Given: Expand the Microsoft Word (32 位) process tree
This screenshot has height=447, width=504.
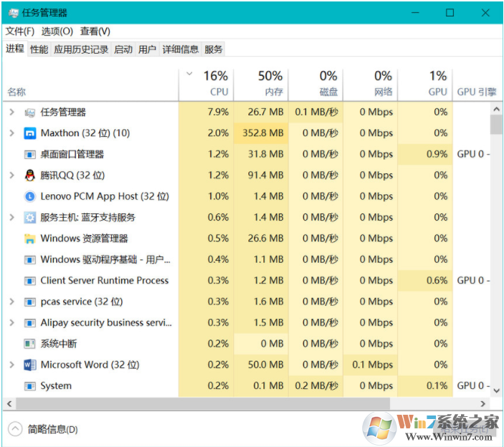Looking at the screenshot, I should [11, 365].
